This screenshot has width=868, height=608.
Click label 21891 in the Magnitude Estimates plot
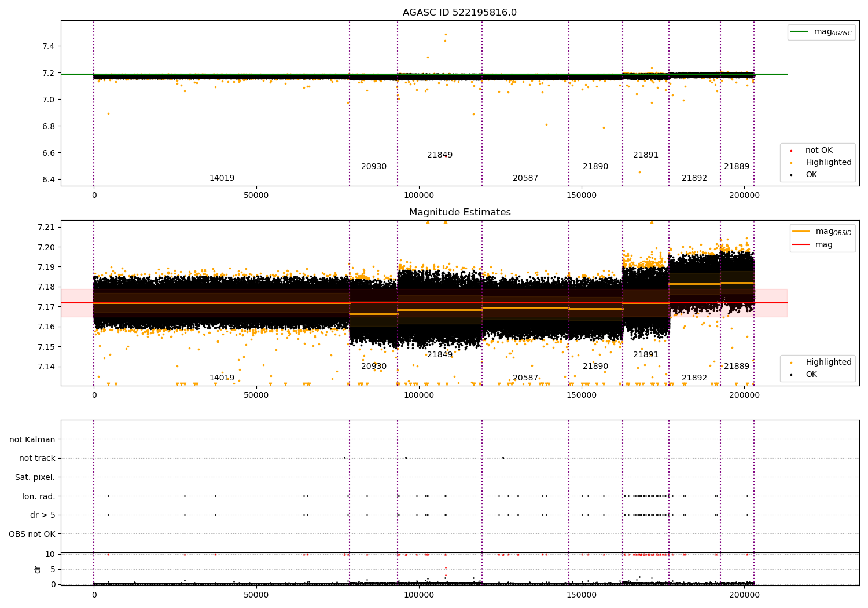[646, 355]
